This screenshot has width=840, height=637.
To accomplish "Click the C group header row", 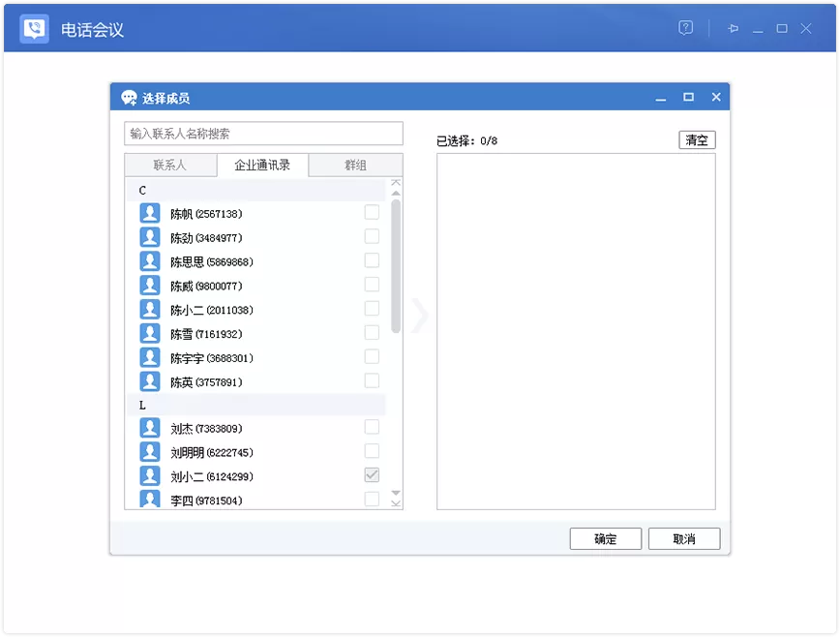I will pos(256,190).
